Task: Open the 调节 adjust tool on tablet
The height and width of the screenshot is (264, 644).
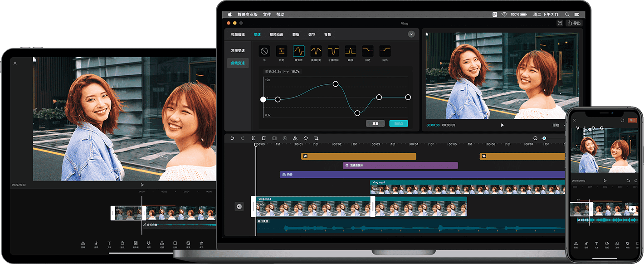Action: click(x=201, y=245)
